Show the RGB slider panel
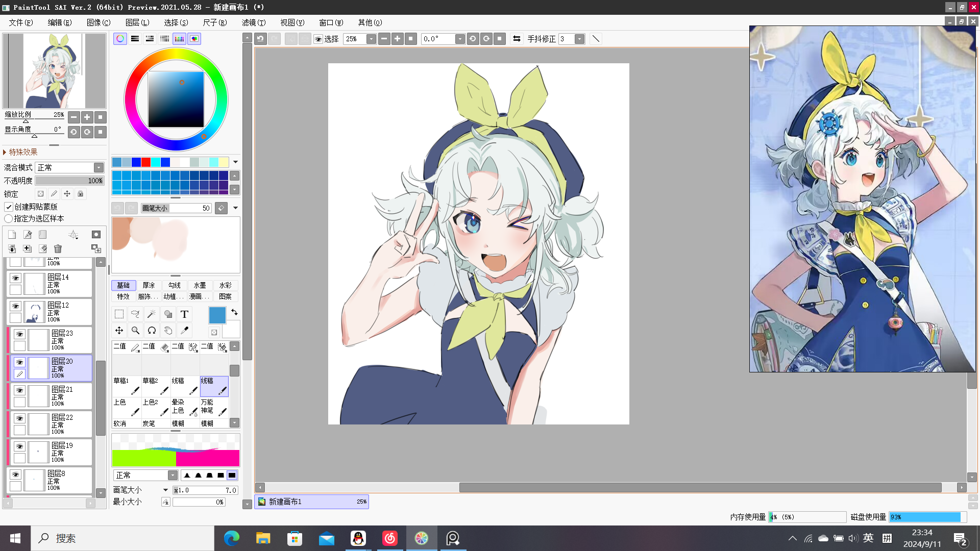Screen dimensions: 980x551 135,39
